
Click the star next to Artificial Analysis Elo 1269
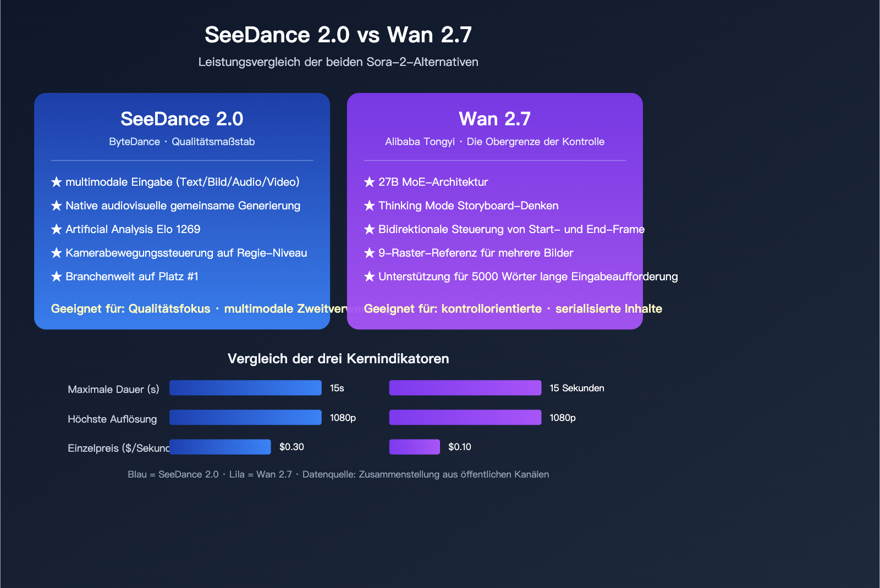[x=56, y=229]
